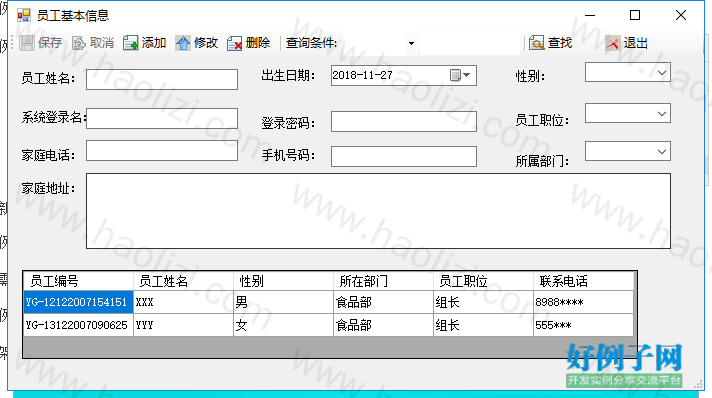Click the 食品部 cell in XXX row

click(383, 302)
